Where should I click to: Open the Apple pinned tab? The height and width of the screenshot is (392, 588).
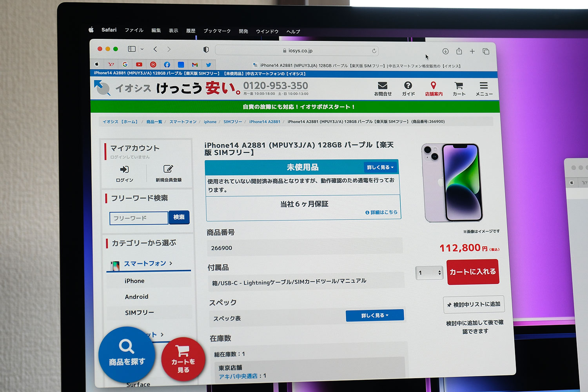point(97,64)
